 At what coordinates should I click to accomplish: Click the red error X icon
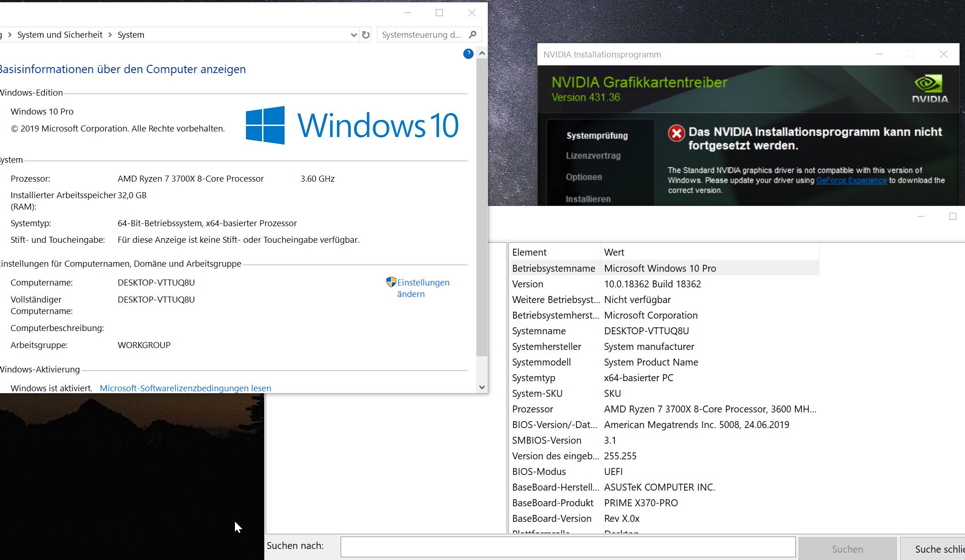pos(676,133)
